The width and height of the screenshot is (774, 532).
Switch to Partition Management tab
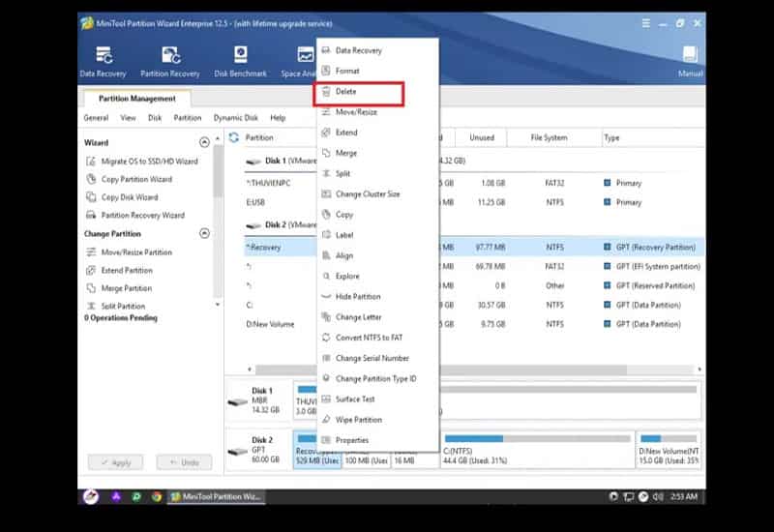point(137,99)
